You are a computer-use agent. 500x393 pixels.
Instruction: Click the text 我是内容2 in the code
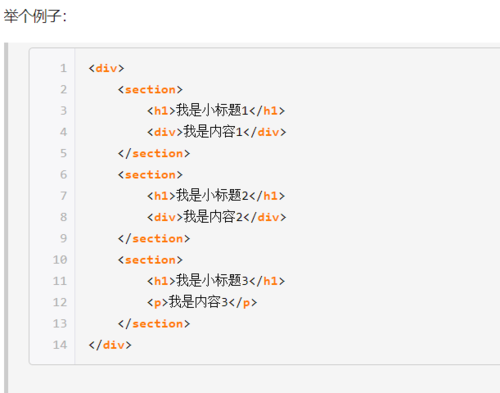(213, 217)
